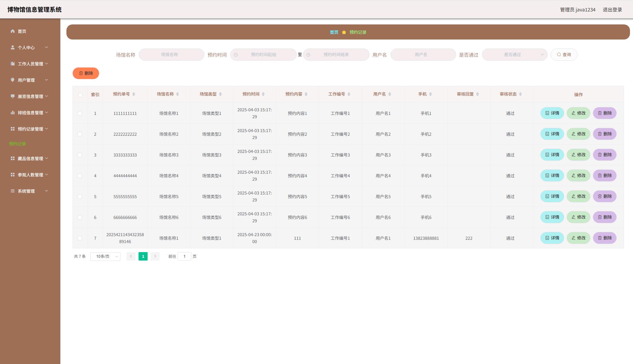Click the home icon in the sidebar
633x364 pixels.
[13, 31]
